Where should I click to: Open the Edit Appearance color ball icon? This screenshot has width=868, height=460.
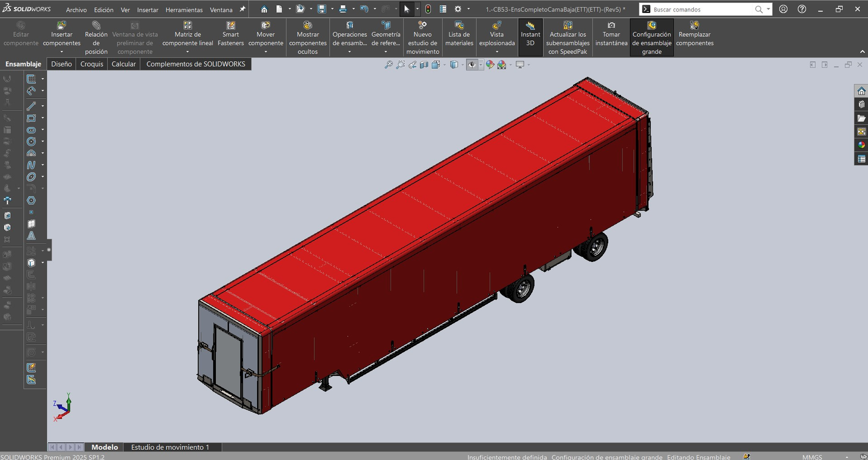[490, 65]
